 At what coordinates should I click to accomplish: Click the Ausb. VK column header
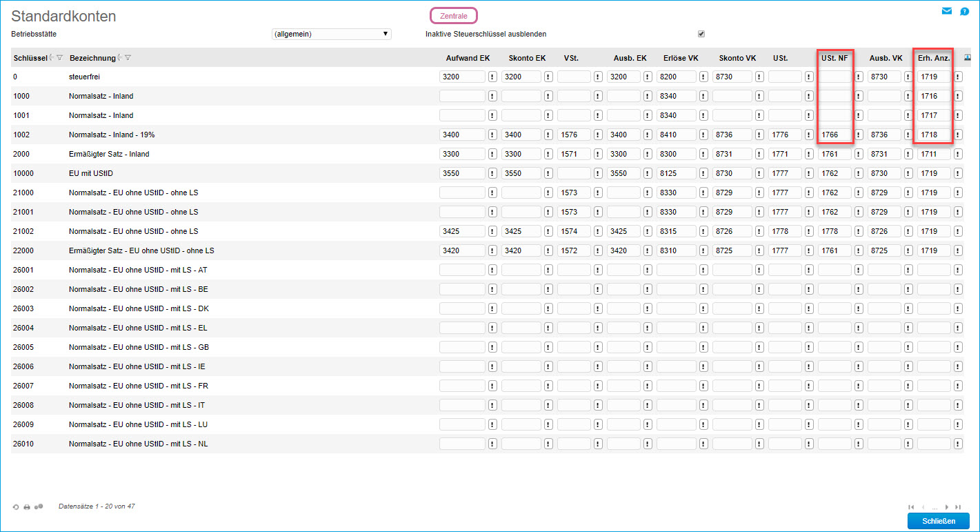point(886,58)
